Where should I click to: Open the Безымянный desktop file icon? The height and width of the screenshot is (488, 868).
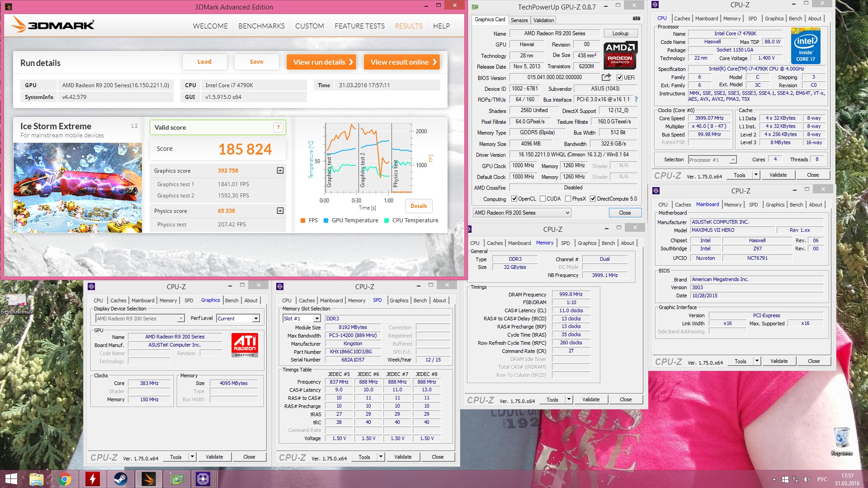[16, 303]
